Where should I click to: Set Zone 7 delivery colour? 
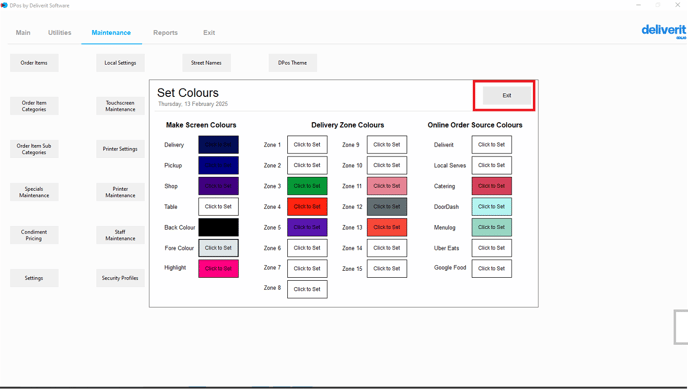(307, 268)
